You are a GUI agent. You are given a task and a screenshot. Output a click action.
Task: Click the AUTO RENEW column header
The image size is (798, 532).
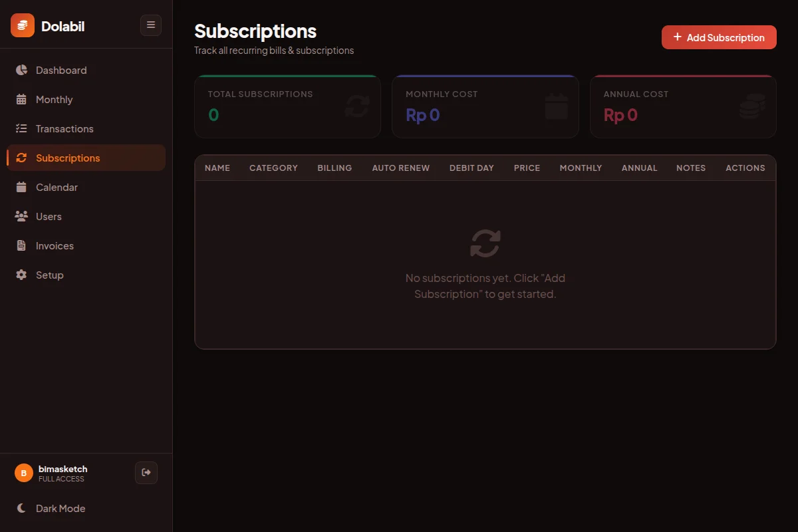[401, 168]
